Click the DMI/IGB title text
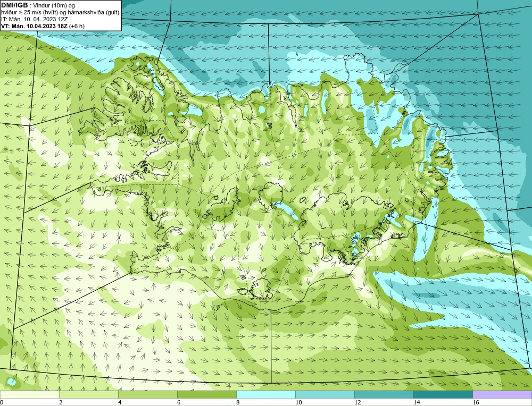Image resolution: width=532 pixels, height=406 pixels. tap(14, 5)
